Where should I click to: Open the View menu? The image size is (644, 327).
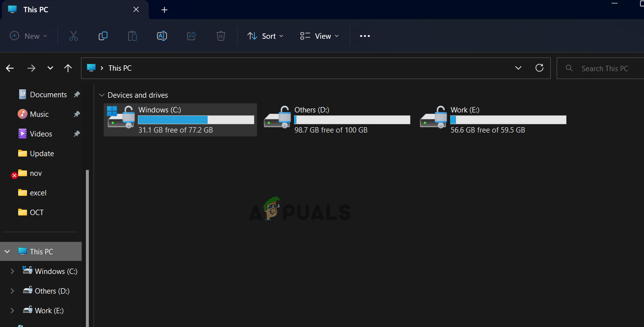click(319, 36)
